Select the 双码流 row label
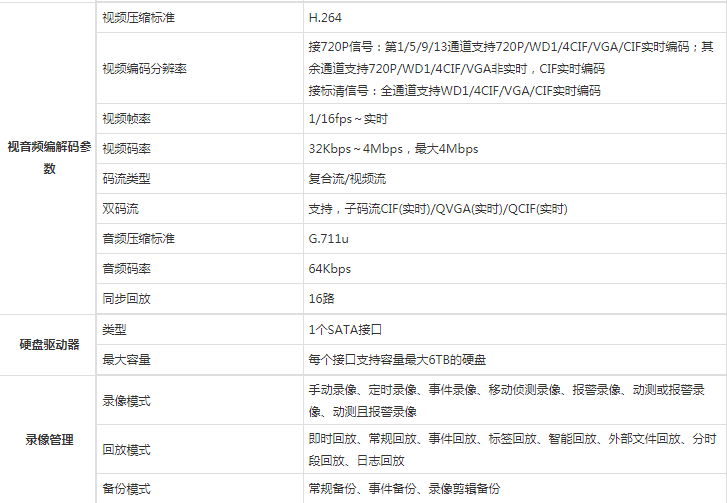Viewport: 727px width, 503px height. click(x=120, y=209)
